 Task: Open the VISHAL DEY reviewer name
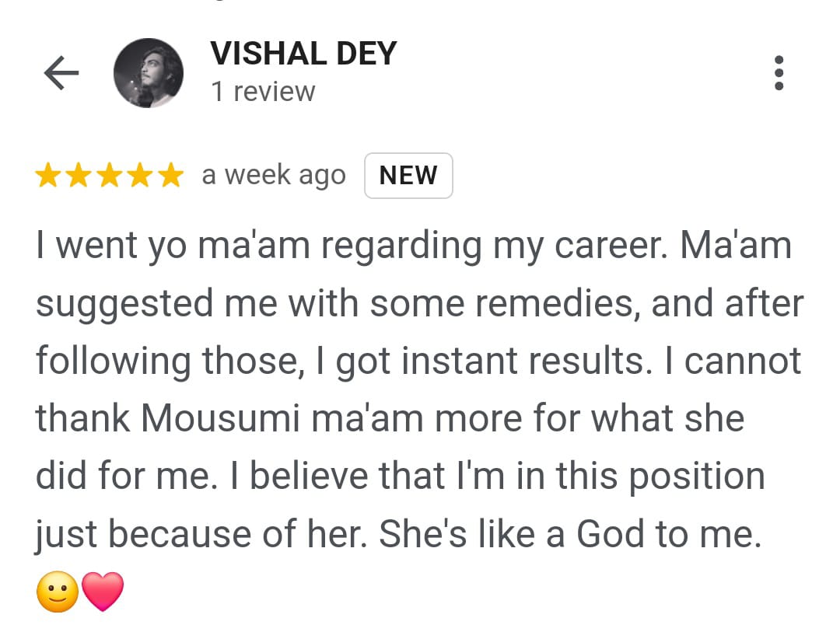(x=303, y=54)
